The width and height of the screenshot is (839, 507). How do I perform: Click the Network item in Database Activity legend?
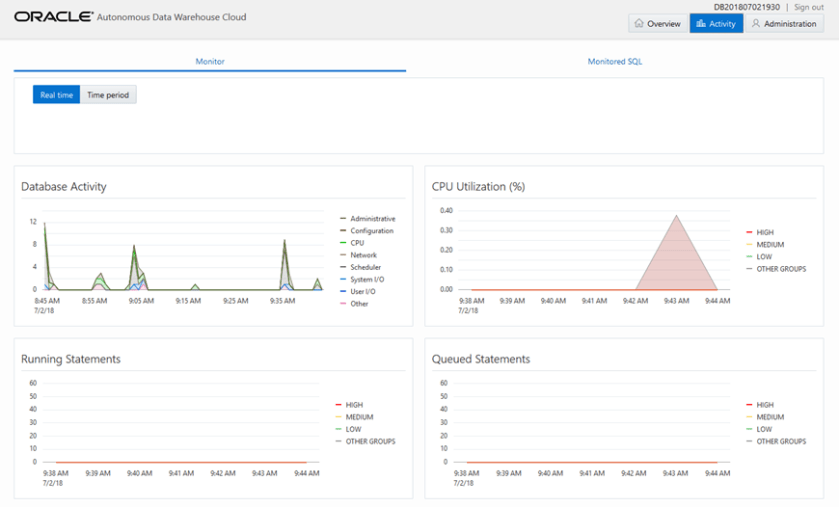coord(363,255)
